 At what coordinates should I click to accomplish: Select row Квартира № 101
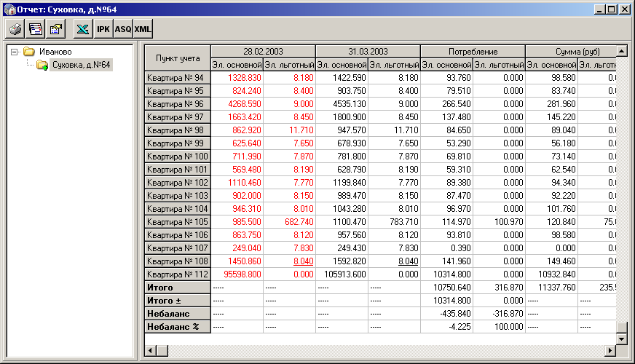tap(178, 169)
